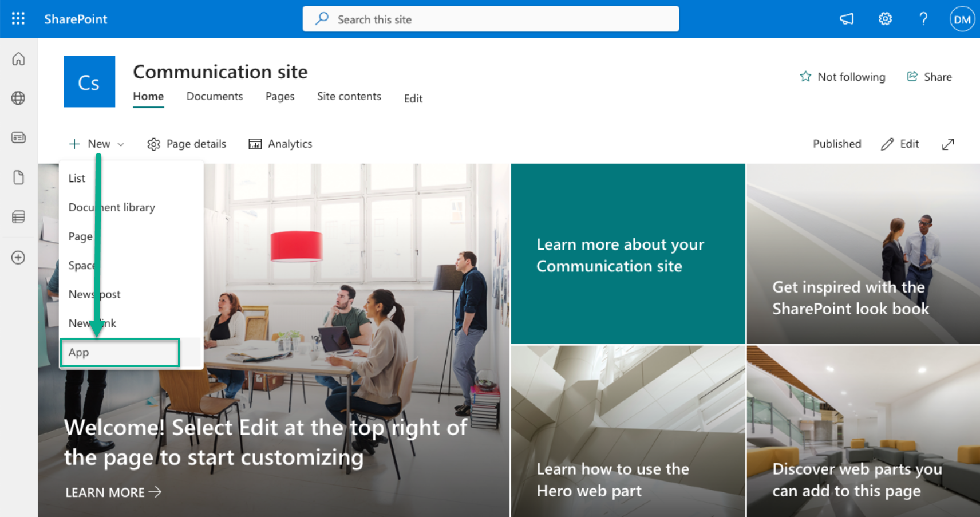Open Analytics in the command bar

point(280,144)
